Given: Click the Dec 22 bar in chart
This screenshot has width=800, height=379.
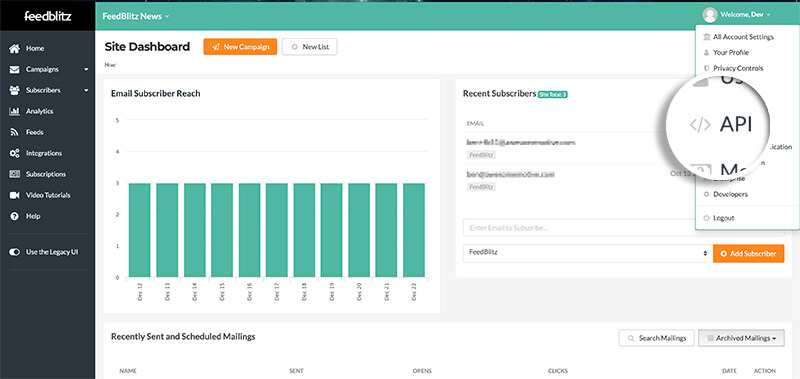Looking at the screenshot, I should coord(414,230).
